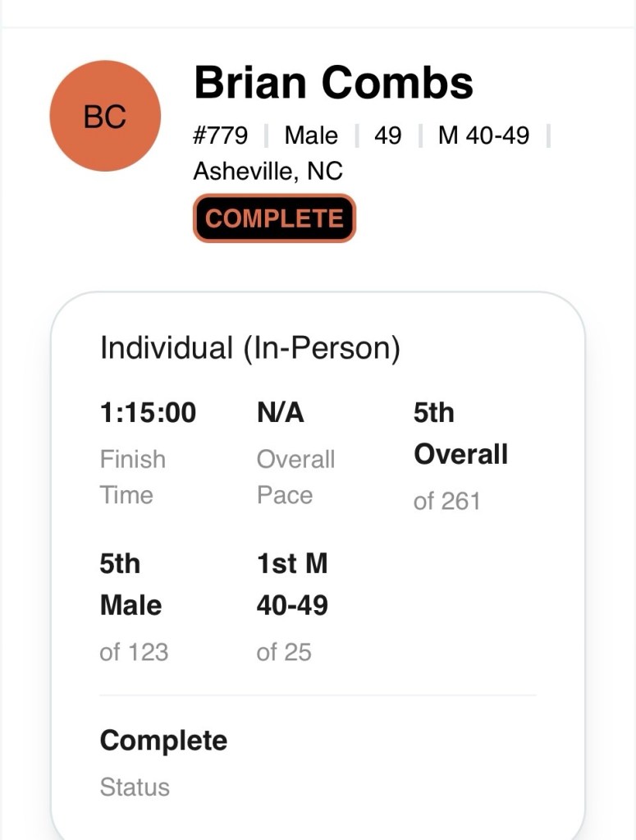Click the 5th Overall placement

coord(460,434)
